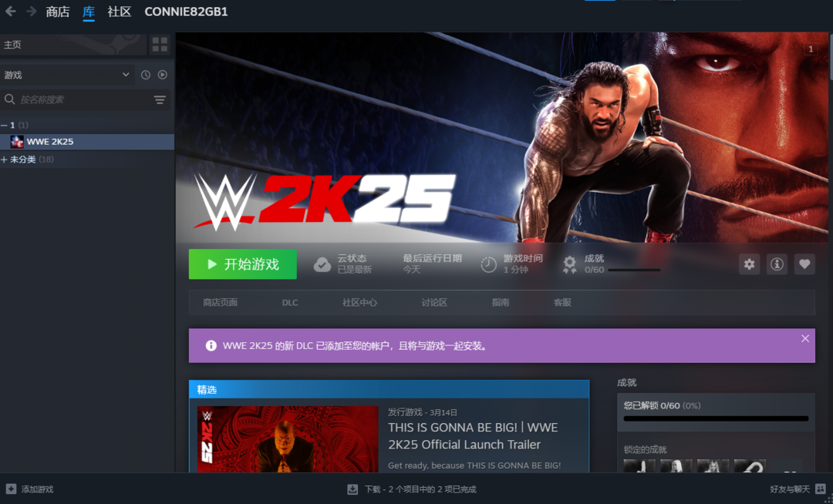The image size is (833, 504).
Task: Click the cloud status icon
Action: [x=322, y=264]
